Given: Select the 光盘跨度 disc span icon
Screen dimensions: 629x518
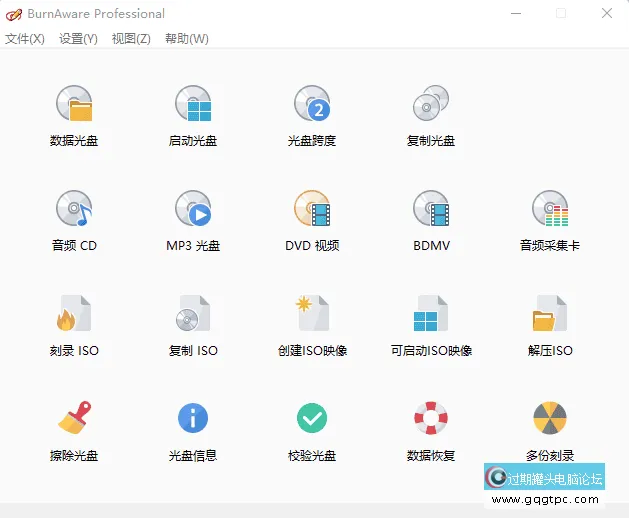Looking at the screenshot, I should (312, 104).
